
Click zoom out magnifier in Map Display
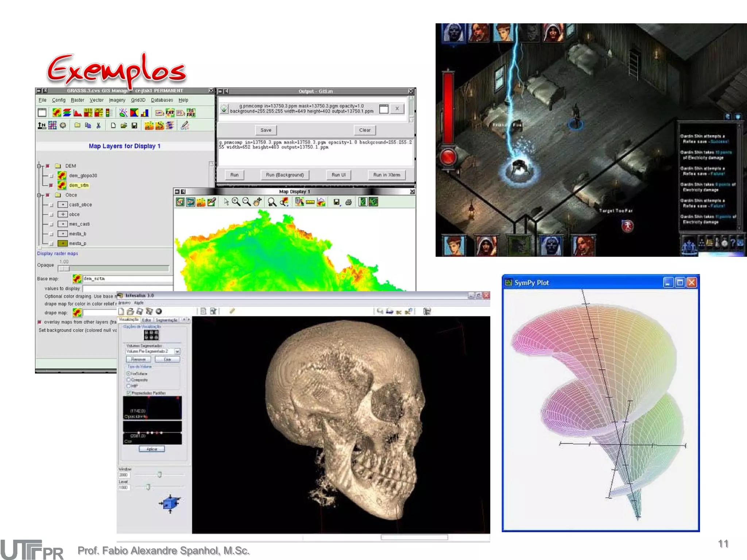point(247,202)
